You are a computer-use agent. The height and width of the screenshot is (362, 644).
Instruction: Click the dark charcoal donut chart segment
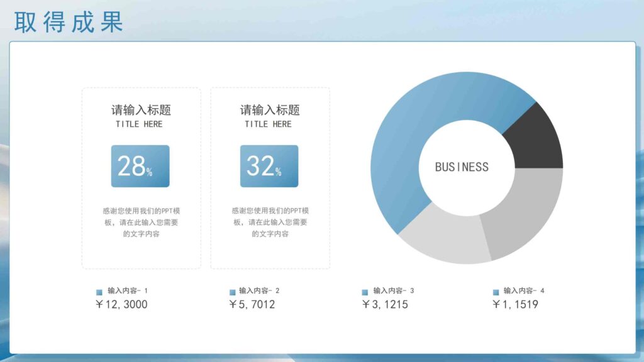pos(536,138)
